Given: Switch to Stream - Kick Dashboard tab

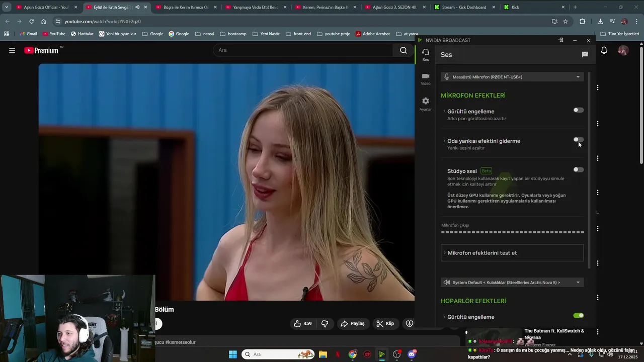Looking at the screenshot, I should (x=464, y=7).
